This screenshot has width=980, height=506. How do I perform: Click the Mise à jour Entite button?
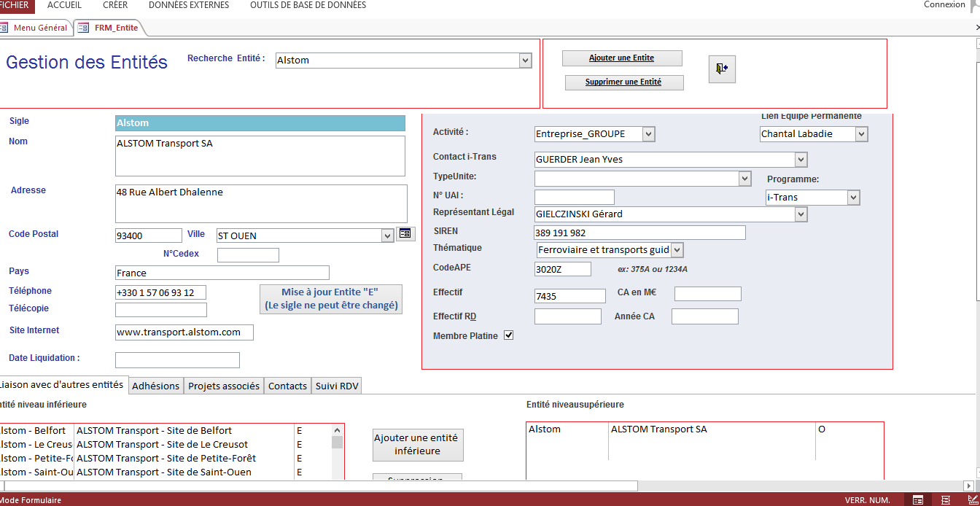pos(330,299)
